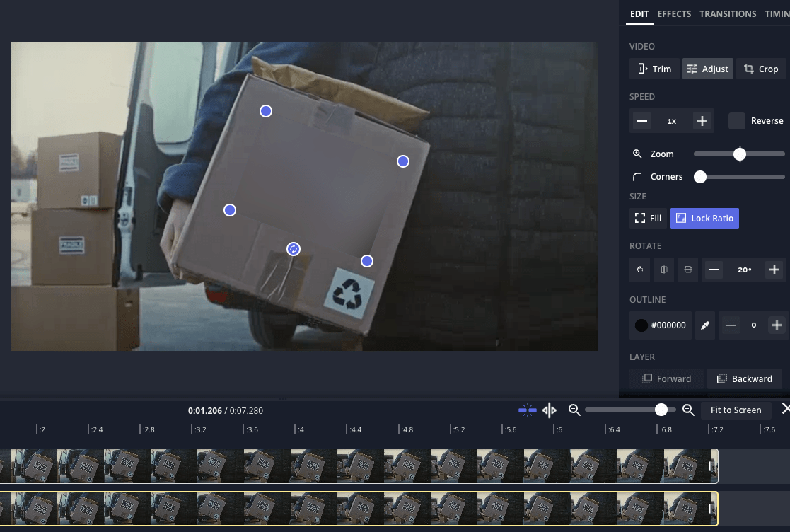Click Fit to Screen button
The image size is (790, 532).
[736, 410]
